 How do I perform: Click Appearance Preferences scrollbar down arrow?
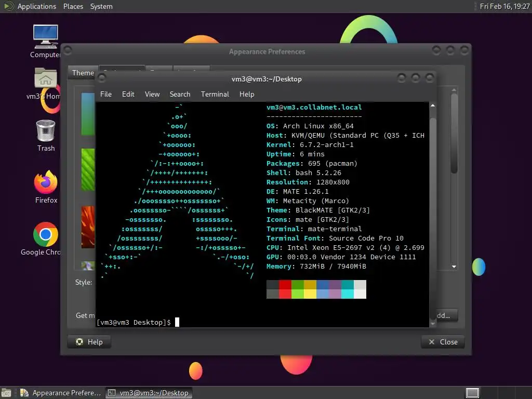tap(454, 267)
